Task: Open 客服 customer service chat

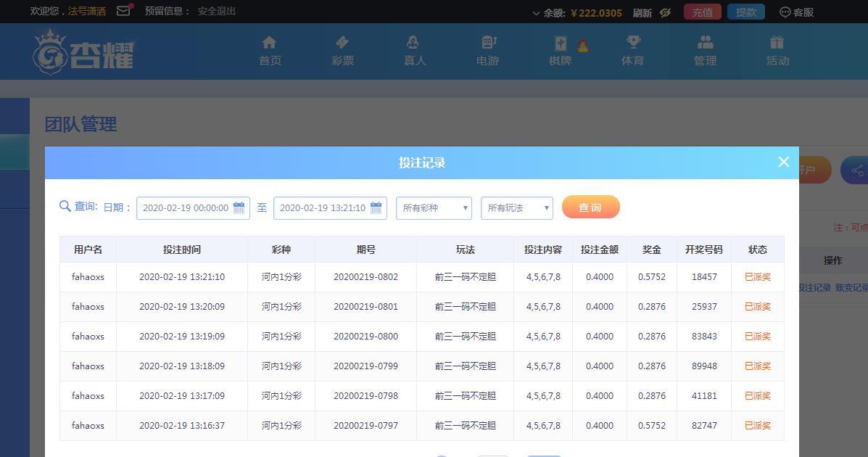Action: tap(796, 12)
